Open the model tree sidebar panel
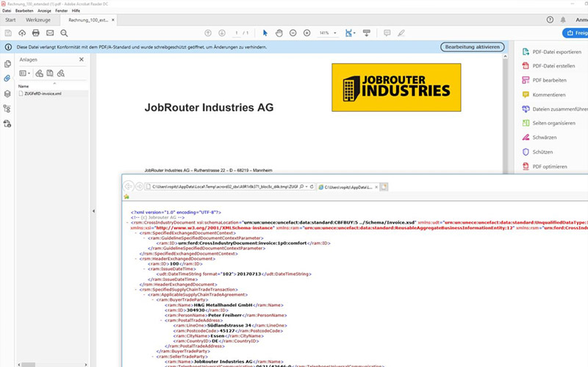 (7, 109)
